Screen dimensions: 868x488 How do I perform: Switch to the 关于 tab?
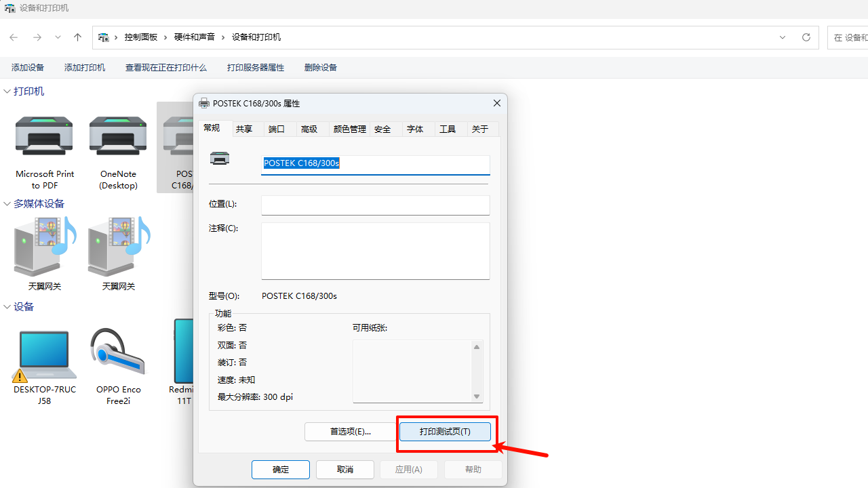click(483, 129)
